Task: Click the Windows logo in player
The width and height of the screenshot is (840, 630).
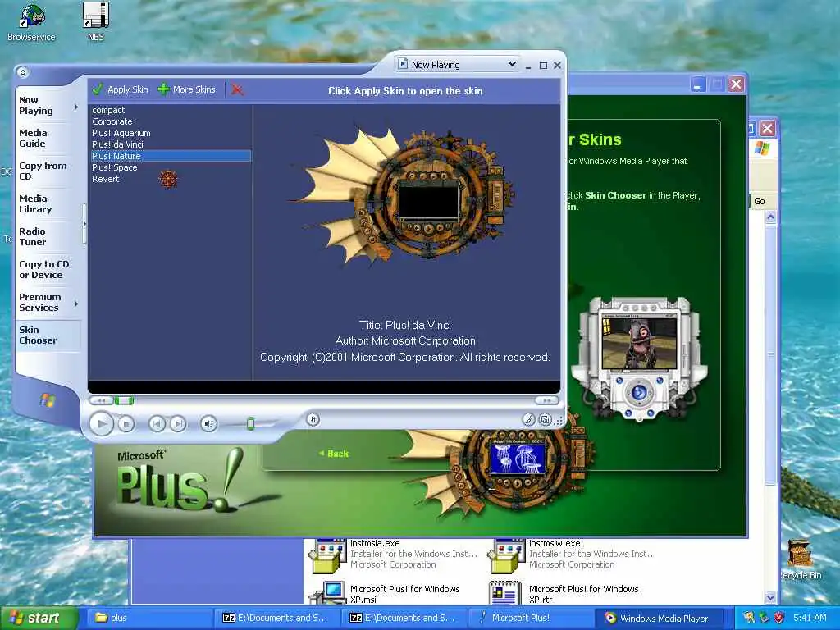Action: pos(48,399)
